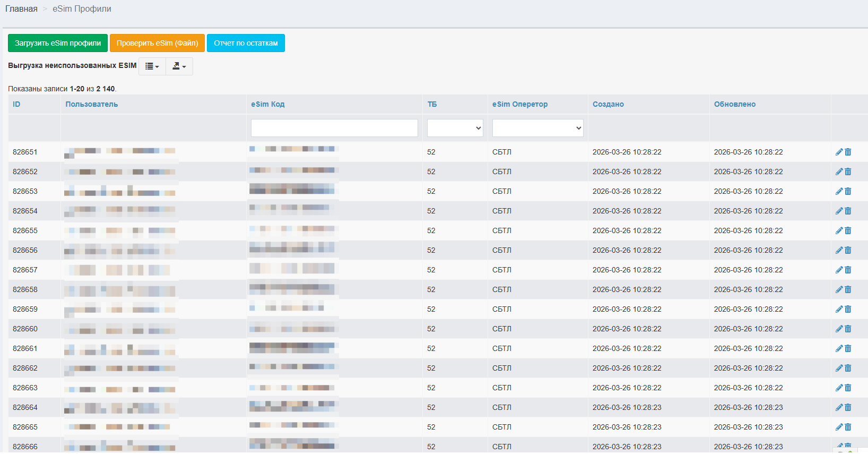Image resolution: width=868 pixels, height=454 pixels.
Task: Open the export data dropdown
Action: [179, 66]
